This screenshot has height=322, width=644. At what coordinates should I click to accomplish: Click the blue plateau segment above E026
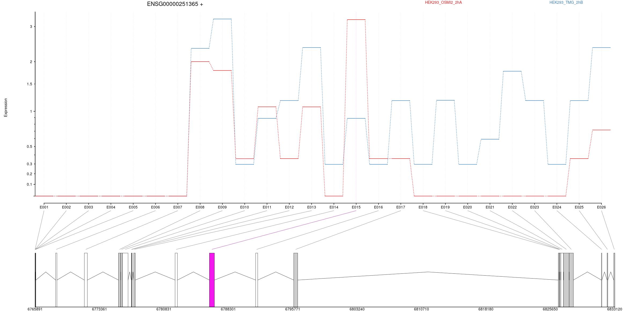pos(601,47)
